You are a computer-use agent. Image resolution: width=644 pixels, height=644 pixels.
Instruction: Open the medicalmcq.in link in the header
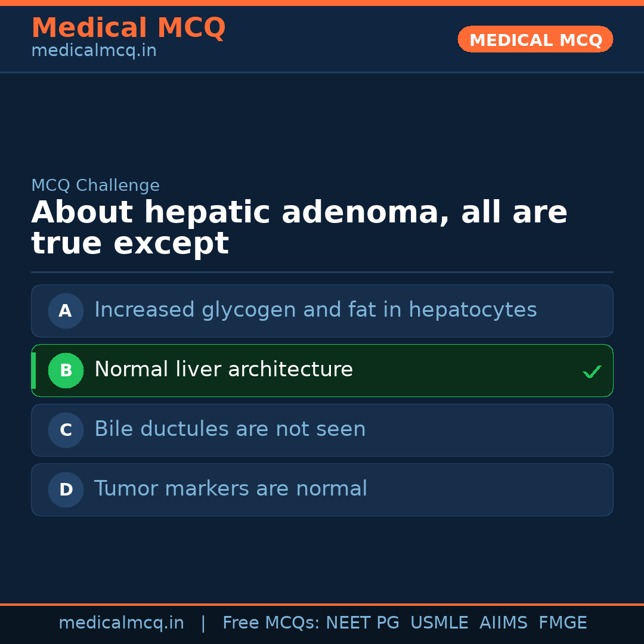tap(94, 51)
